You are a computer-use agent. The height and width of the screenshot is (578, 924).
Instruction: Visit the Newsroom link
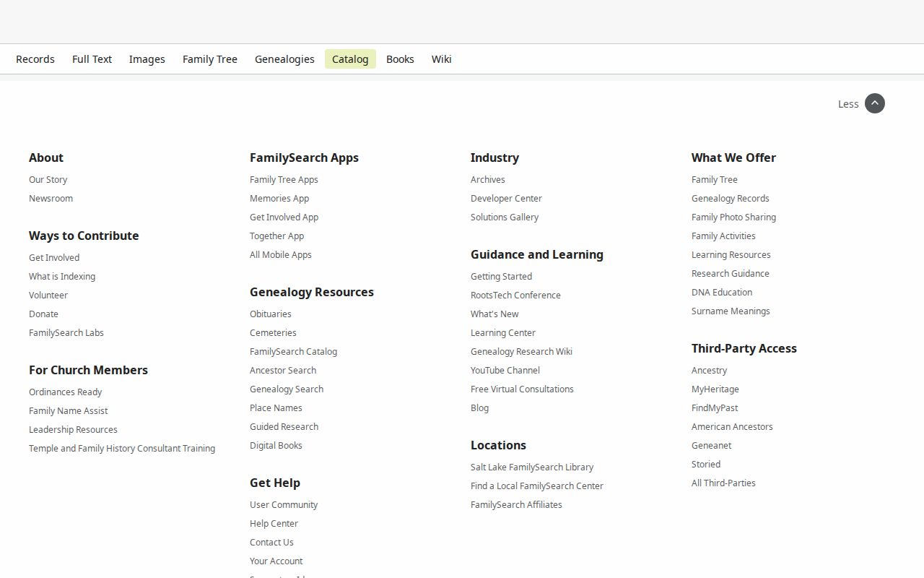click(x=51, y=198)
